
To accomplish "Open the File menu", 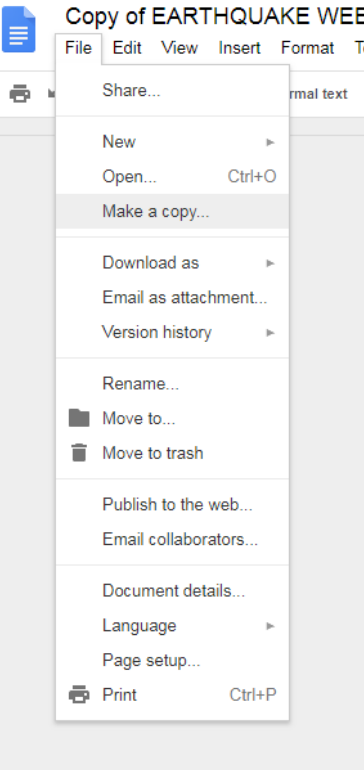I will tap(79, 48).
